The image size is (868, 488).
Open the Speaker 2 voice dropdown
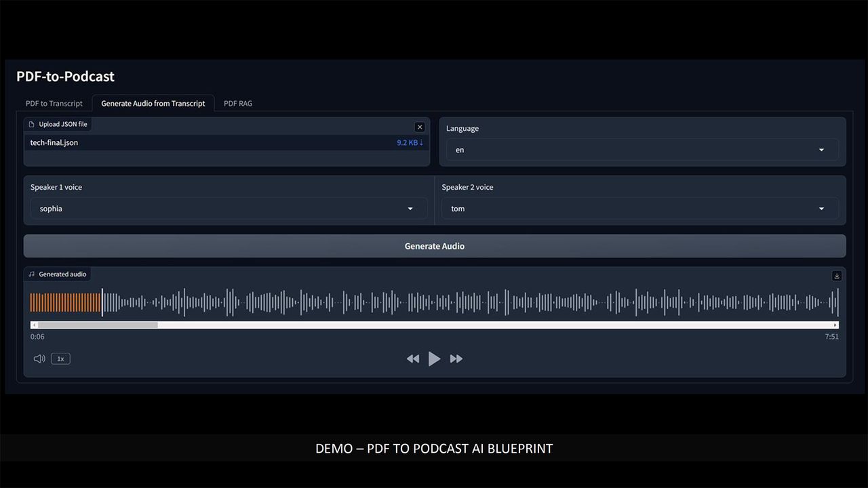pyautogui.click(x=640, y=209)
